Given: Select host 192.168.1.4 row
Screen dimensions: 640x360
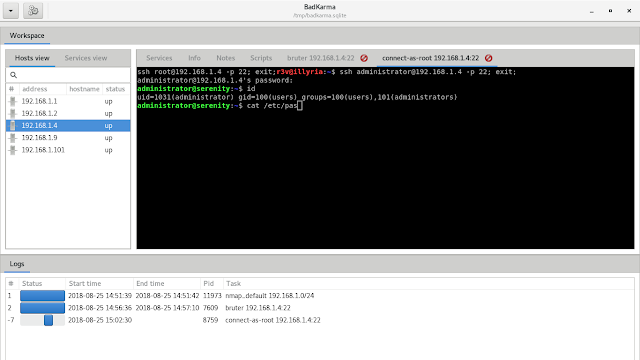Looking at the screenshot, I should 68,126.
